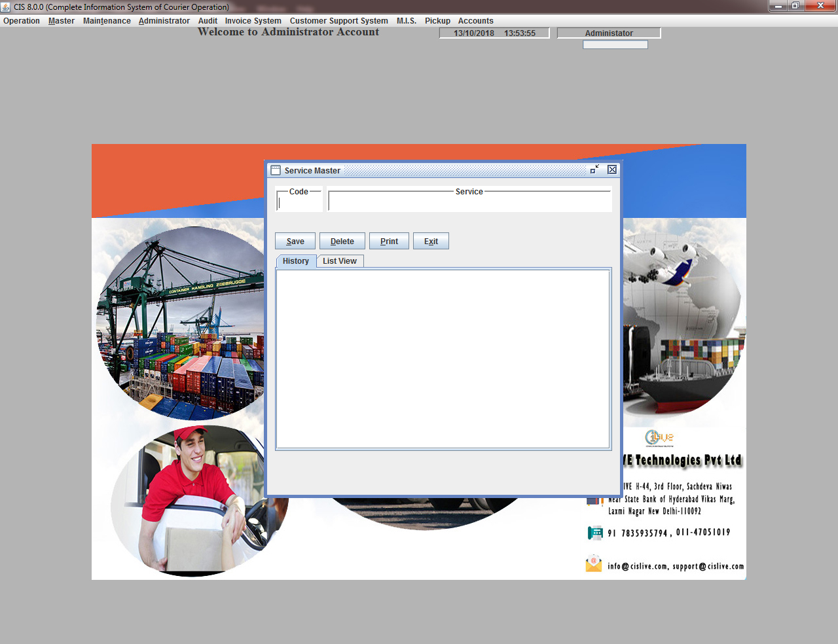838x644 pixels.
Task: Click the Welcome to Administrator Account heading
Action: (x=288, y=32)
